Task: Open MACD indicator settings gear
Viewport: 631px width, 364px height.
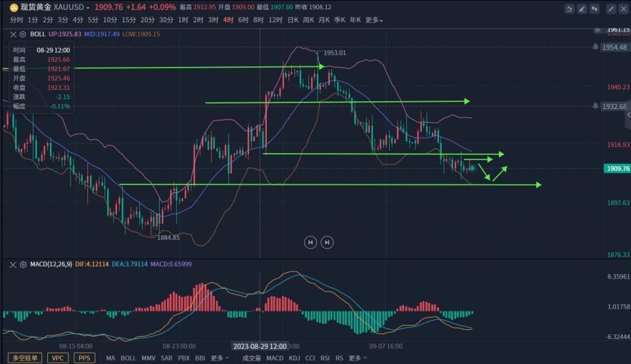Action: (23, 264)
